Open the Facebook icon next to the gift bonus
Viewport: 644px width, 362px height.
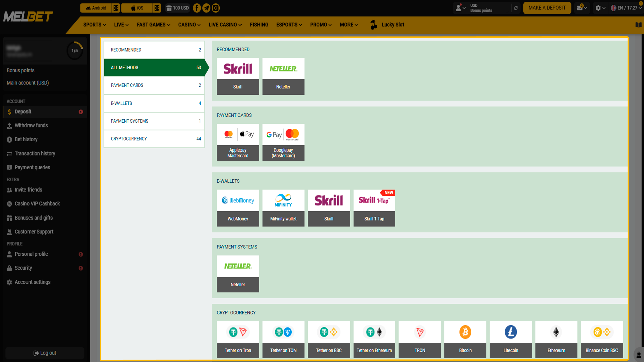pyautogui.click(x=197, y=8)
